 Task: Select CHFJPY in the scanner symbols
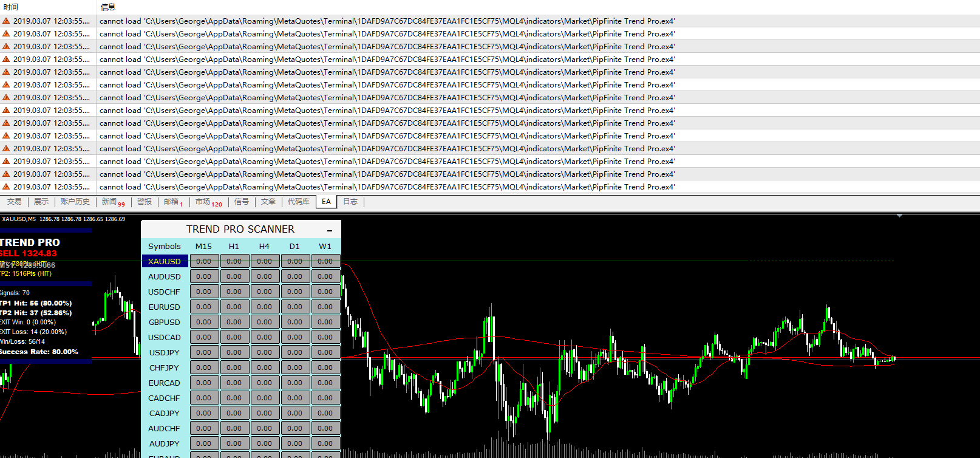pyautogui.click(x=165, y=367)
